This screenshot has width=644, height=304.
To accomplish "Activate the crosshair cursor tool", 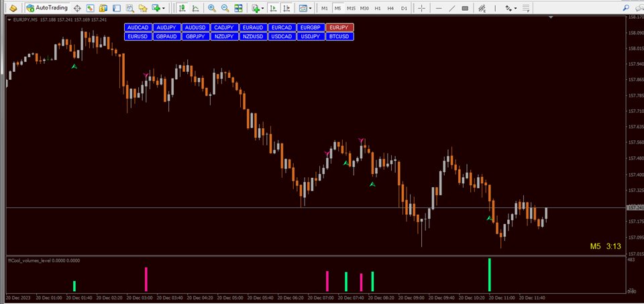I will [421, 8].
